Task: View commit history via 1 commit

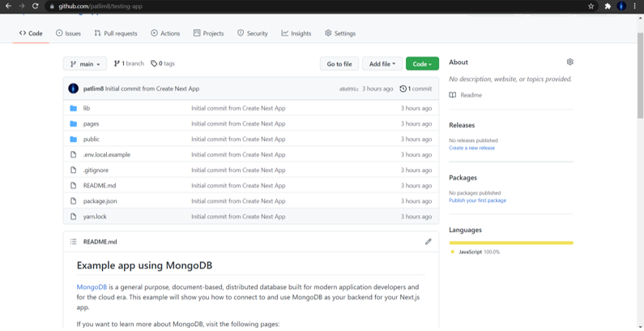Action: 416,88
